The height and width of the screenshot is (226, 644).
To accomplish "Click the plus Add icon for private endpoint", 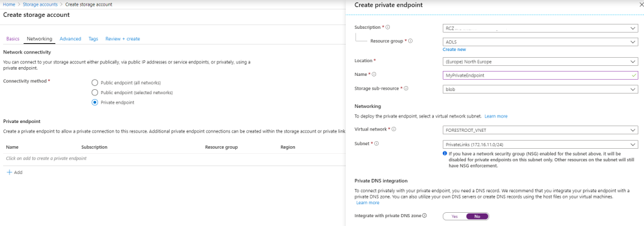I will 9,172.
